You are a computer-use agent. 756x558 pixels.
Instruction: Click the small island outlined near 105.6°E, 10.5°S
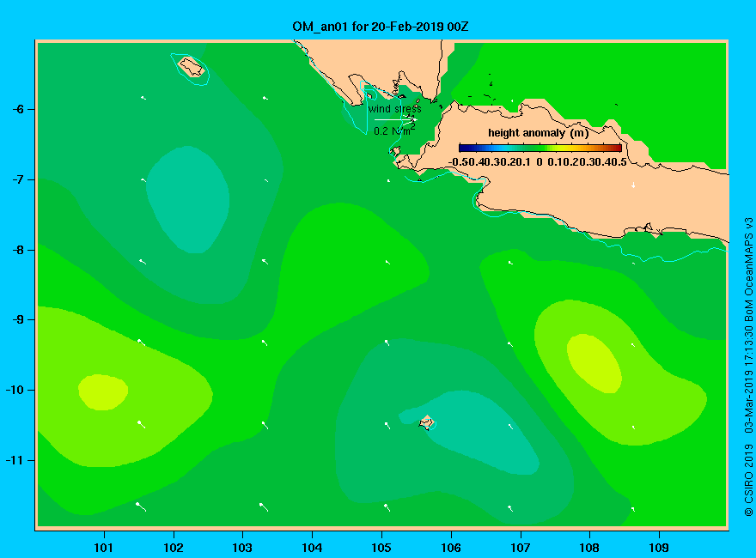pyautogui.click(x=426, y=423)
